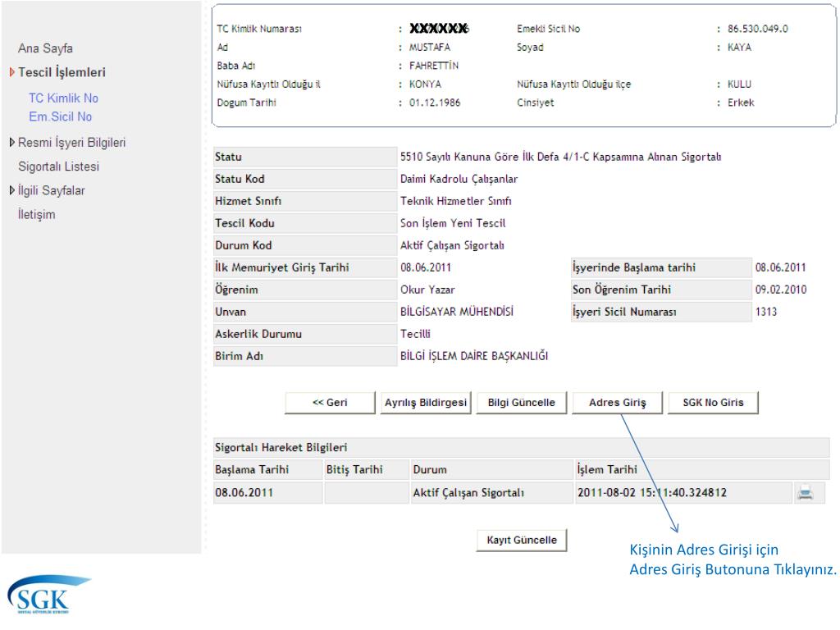Select Statu Kod value Daimi Kadrolu Çalışanlar
840x630 pixels.
[459, 179]
